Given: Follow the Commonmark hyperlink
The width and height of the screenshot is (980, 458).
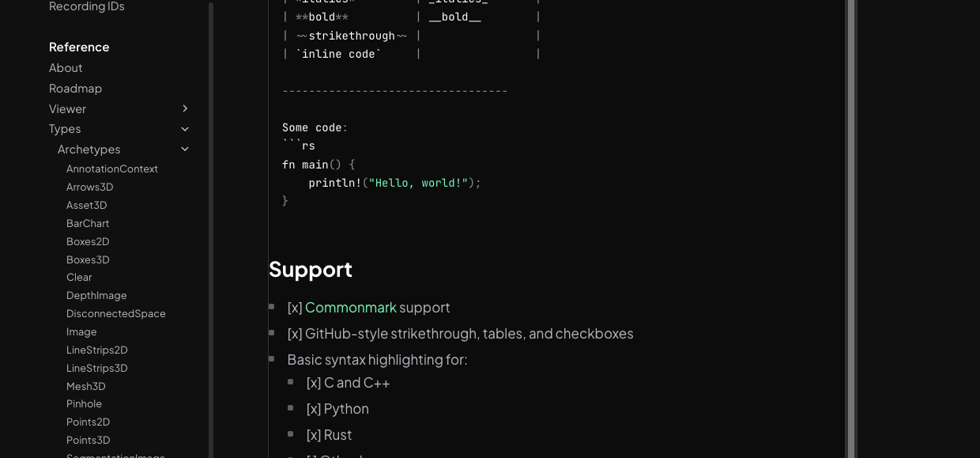Looking at the screenshot, I should [x=351, y=307].
